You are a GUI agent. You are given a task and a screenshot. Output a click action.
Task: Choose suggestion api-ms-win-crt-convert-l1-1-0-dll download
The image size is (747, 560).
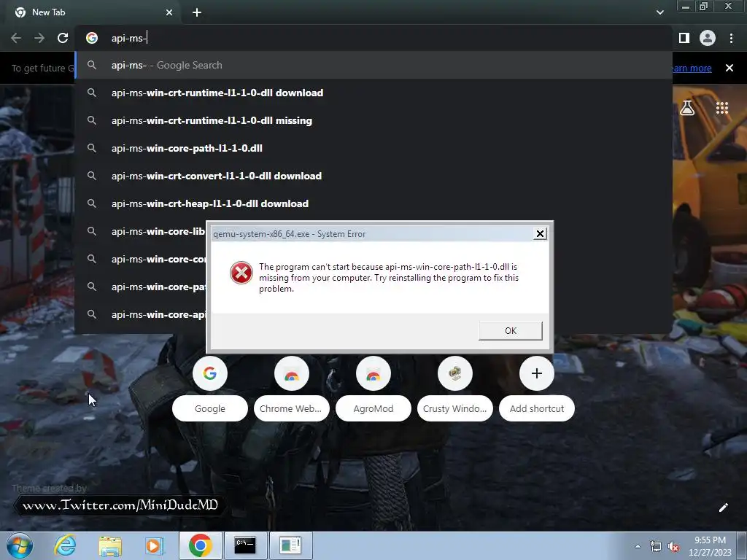point(373,176)
